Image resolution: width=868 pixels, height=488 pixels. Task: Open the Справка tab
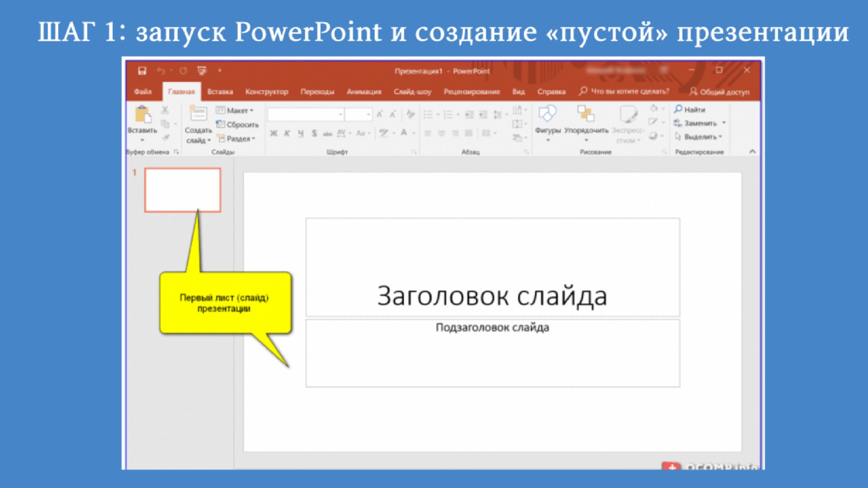click(551, 91)
